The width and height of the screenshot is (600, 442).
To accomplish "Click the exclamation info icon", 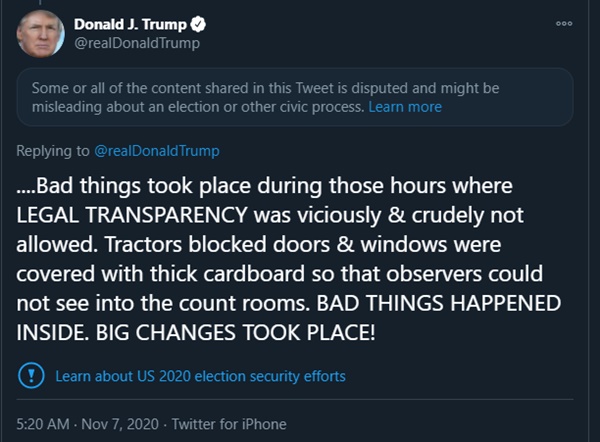I will pyautogui.click(x=31, y=377).
